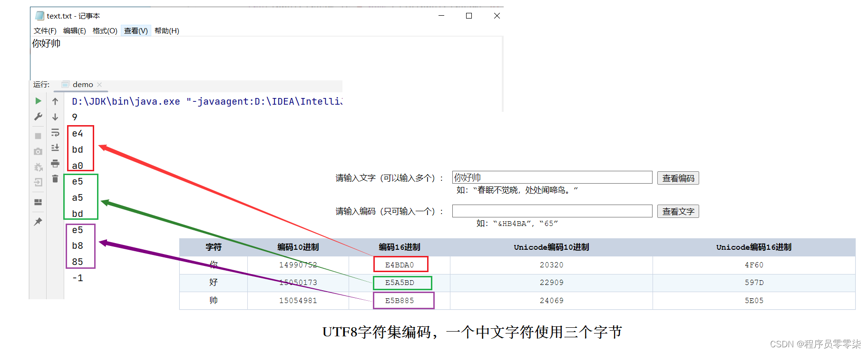Click the restore layout icon
Image resolution: width=868 pixels, height=353 pixels.
38,202
